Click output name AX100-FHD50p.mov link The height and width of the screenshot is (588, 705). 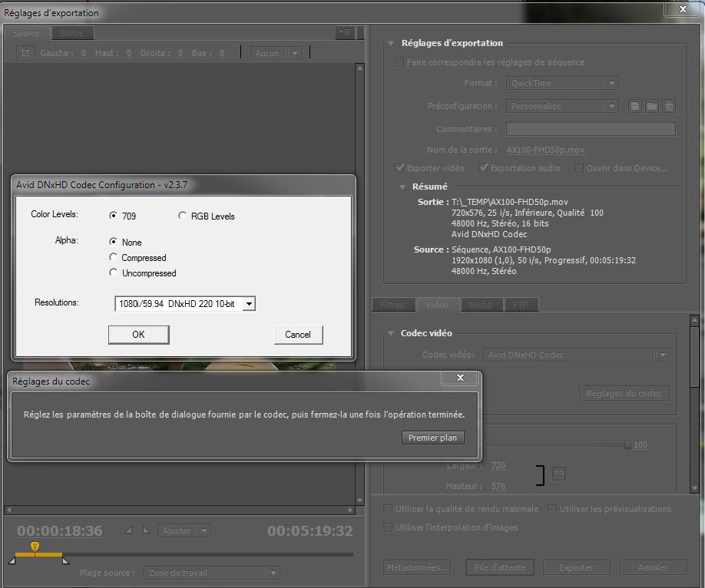(545, 150)
